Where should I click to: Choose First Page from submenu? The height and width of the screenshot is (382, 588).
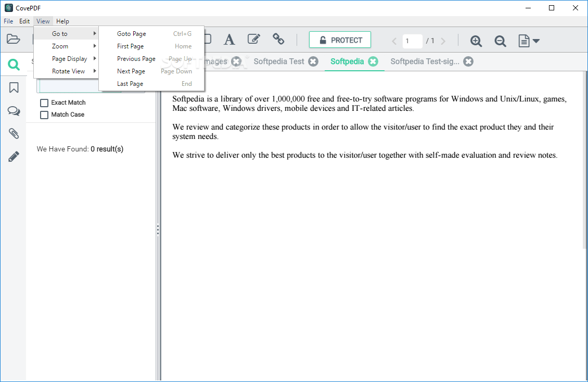[151, 46]
